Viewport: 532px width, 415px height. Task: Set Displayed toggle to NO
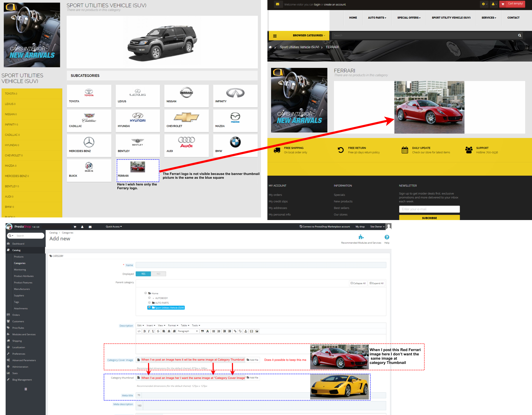[158, 274]
